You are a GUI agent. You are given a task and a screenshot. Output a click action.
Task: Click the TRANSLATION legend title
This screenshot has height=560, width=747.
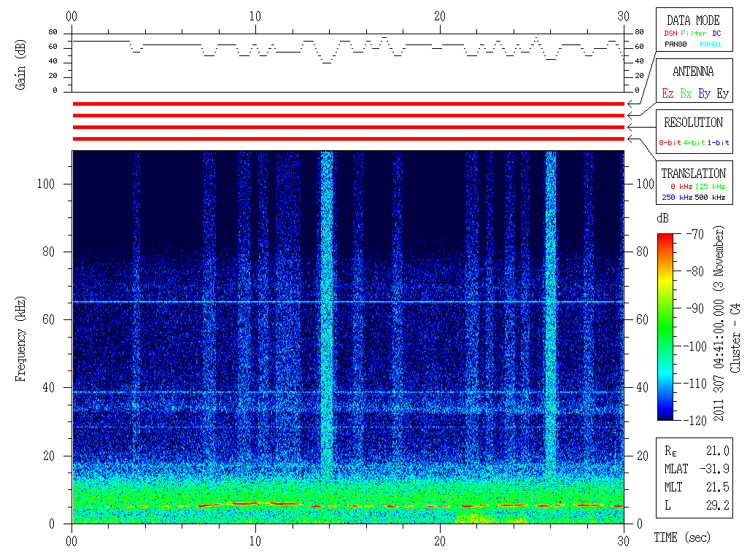point(693,174)
